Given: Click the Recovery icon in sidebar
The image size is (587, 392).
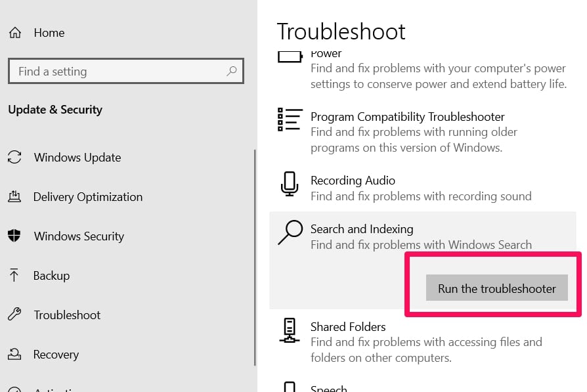Looking at the screenshot, I should pyautogui.click(x=14, y=354).
